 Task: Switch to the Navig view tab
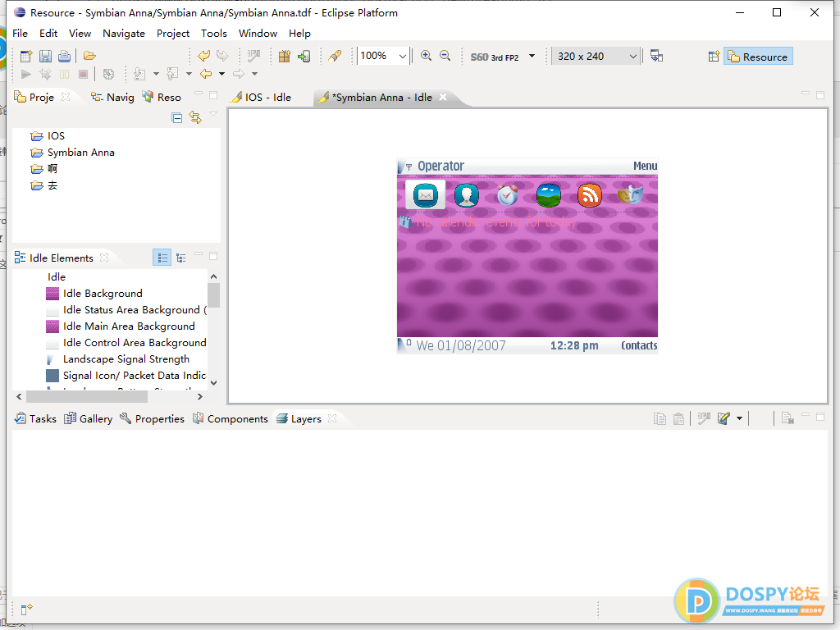pos(113,97)
